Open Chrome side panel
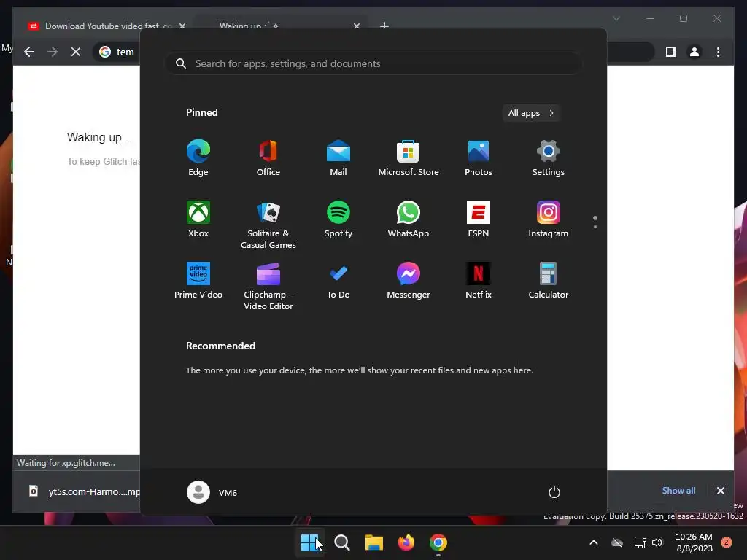 pyautogui.click(x=671, y=52)
